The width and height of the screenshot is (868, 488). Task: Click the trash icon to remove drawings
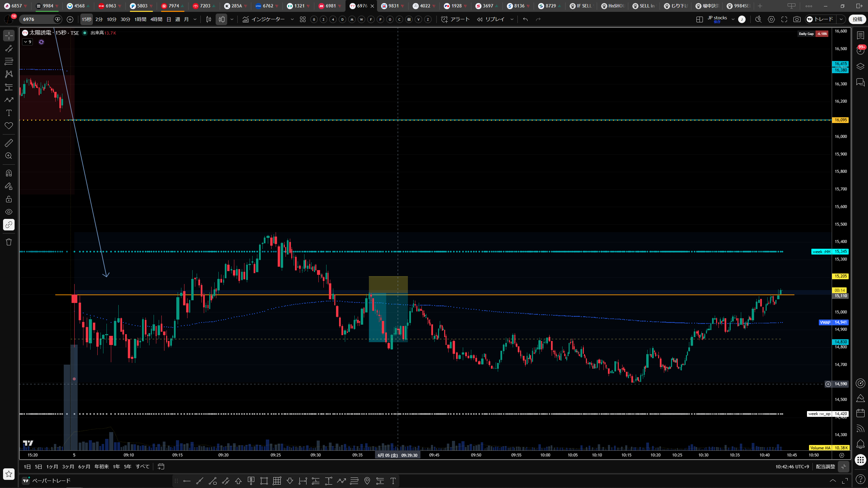pyautogui.click(x=9, y=242)
